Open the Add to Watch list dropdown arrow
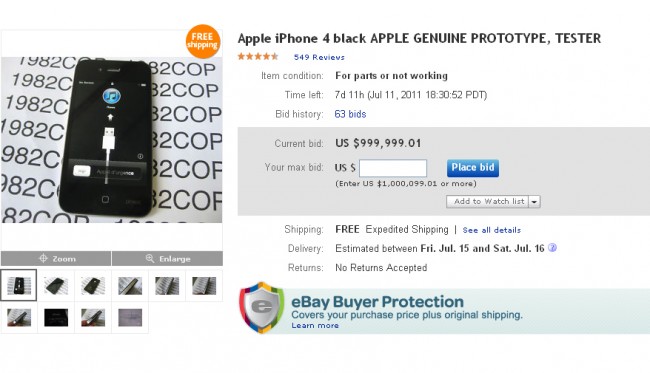The width and height of the screenshot is (650, 373). point(534,202)
